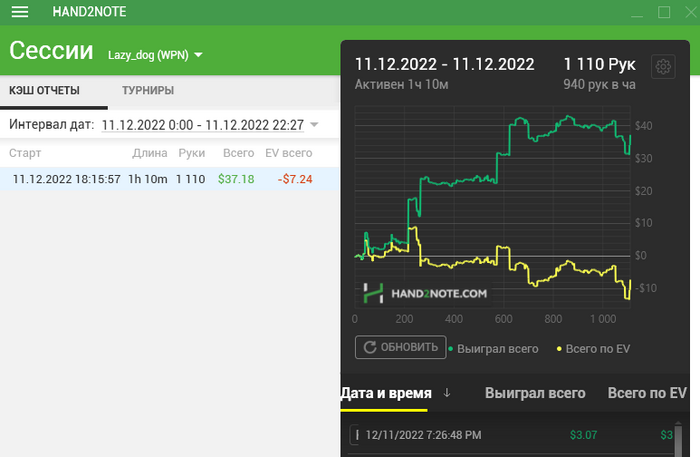Screen dimensions: 700x457
Task: Expand the Lazy_dog (WPN) player dropdown
Action: click(x=199, y=55)
